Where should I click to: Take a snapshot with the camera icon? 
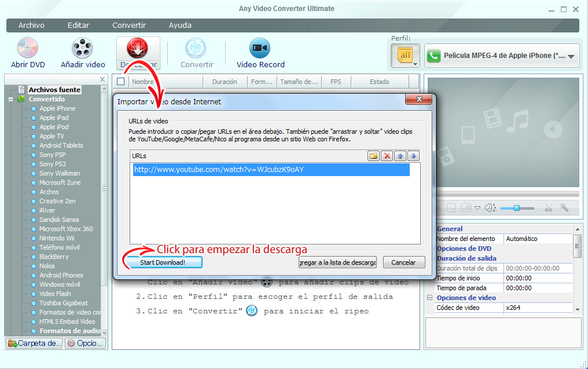[466, 207]
